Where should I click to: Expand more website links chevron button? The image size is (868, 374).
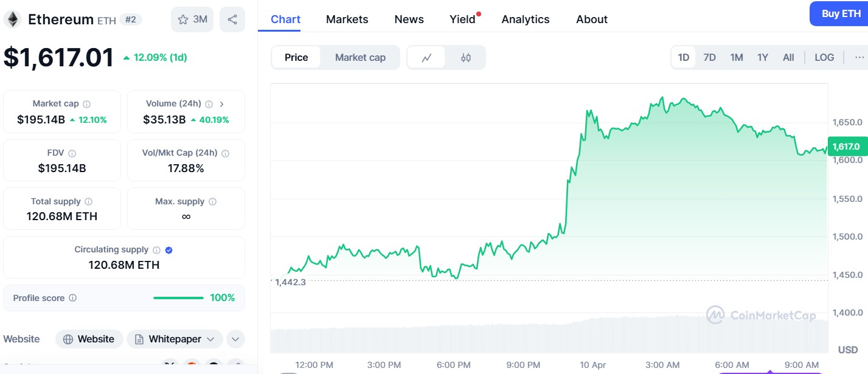[235, 339]
